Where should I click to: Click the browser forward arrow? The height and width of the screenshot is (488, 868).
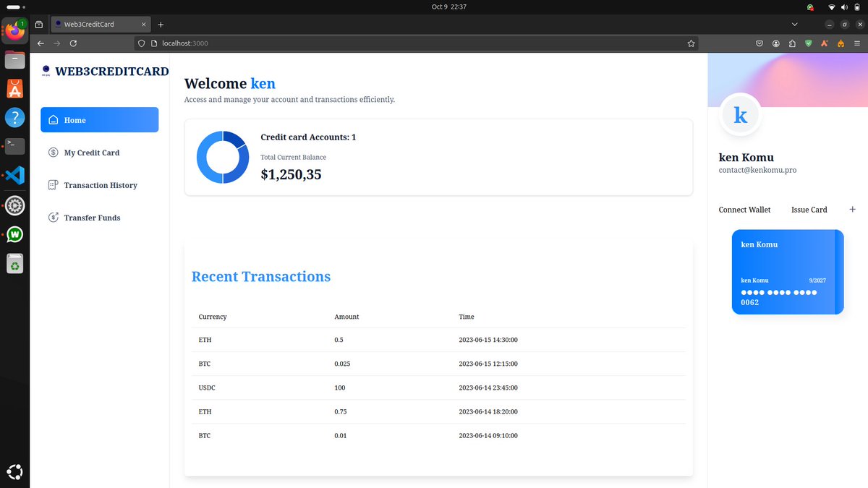56,43
